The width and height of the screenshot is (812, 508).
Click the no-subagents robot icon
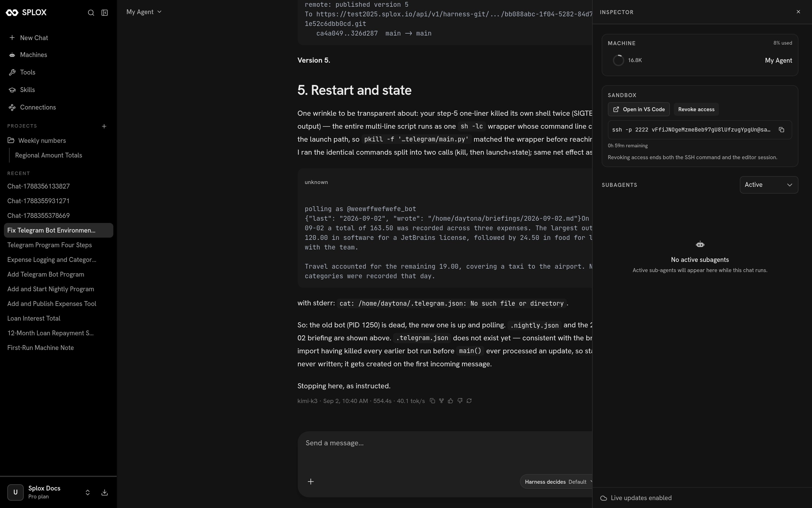click(700, 244)
